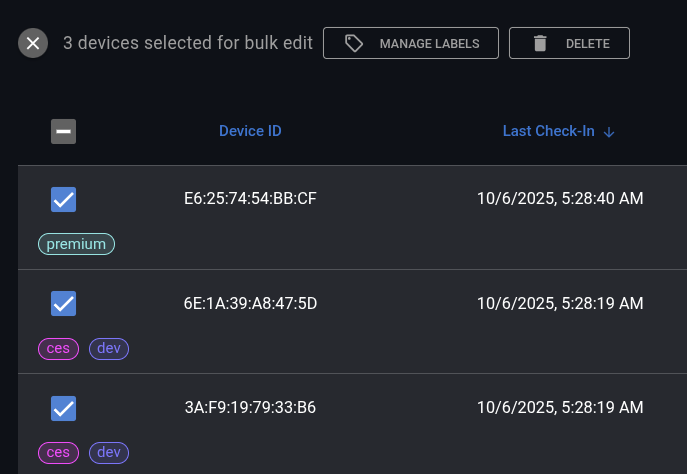
Task: Uncheck device 6E:1A:39:A8:47:5D
Action: point(63,303)
